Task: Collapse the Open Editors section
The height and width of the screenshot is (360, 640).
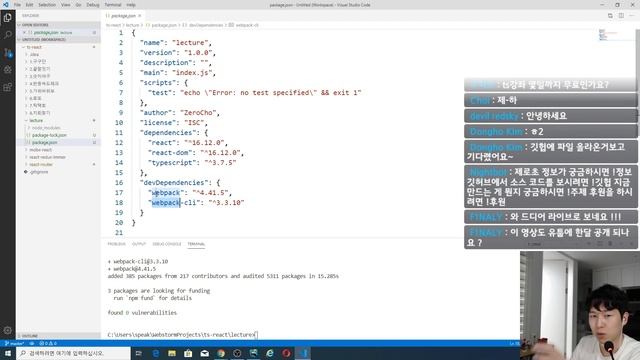Action: (57, 25)
